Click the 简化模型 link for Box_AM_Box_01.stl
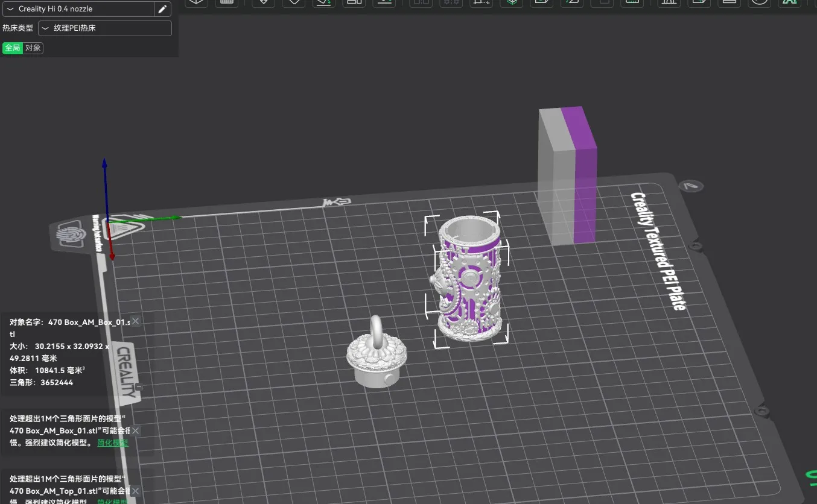Screen dimensions: 817x504 tap(113, 443)
